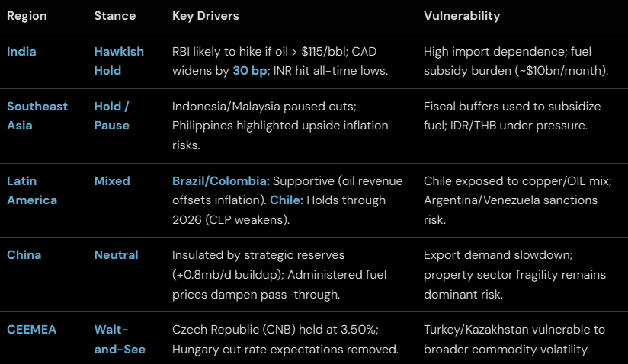
Task: Select the Southeast Asia region label
Action: [x=37, y=115]
